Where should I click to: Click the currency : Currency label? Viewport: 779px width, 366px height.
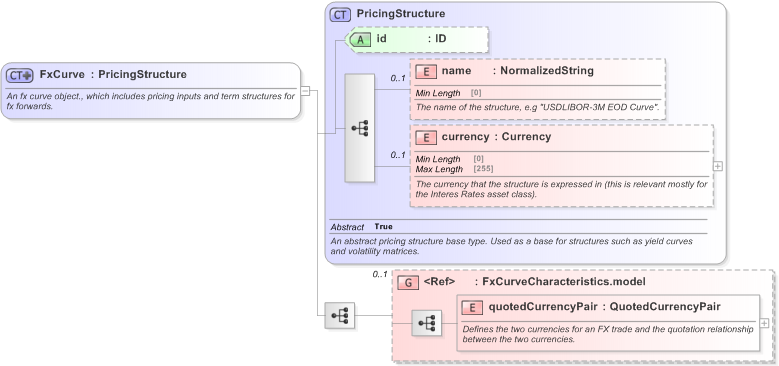click(496, 137)
